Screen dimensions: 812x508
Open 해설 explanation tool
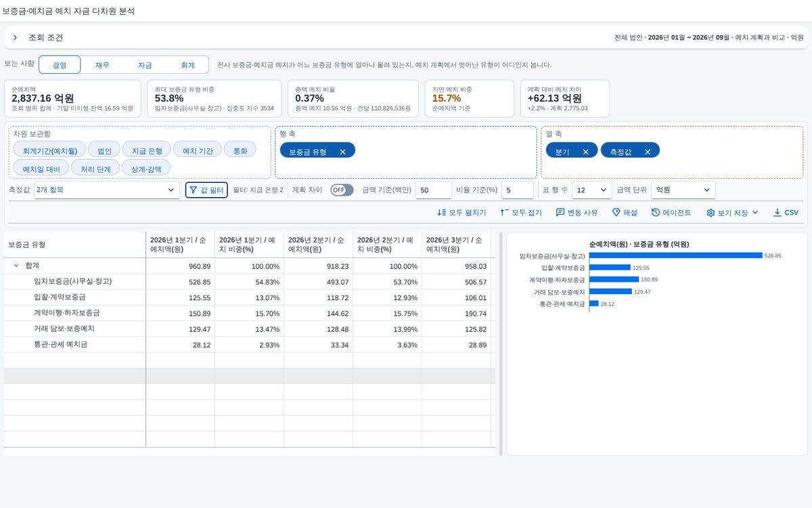[x=625, y=213]
